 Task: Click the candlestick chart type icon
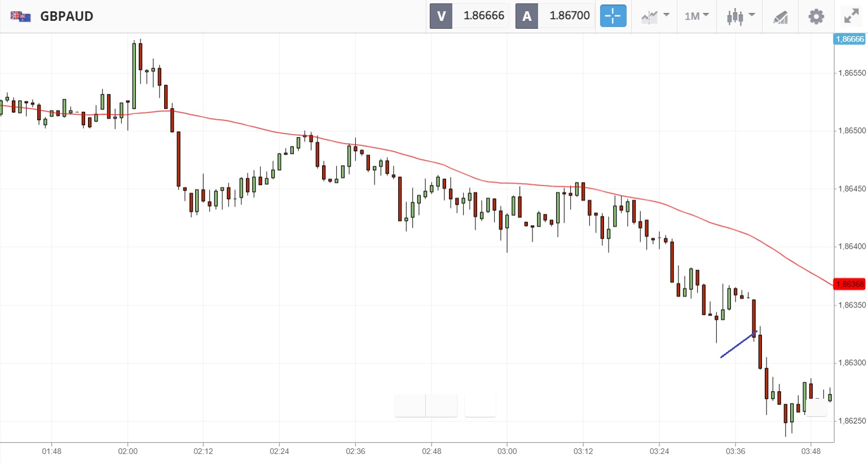(735, 17)
